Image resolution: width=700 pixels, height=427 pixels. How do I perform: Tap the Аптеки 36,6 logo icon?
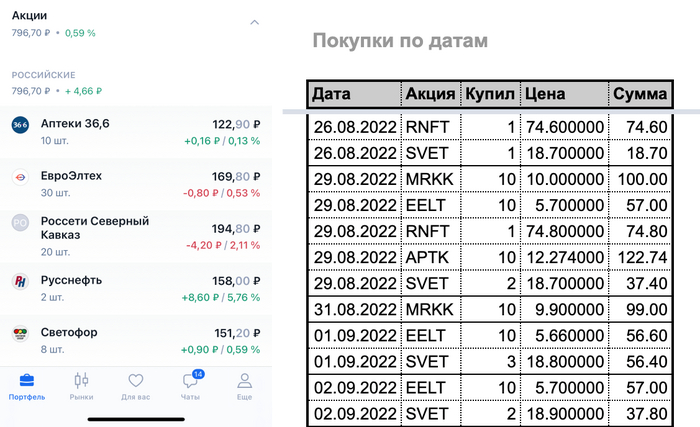click(20, 125)
